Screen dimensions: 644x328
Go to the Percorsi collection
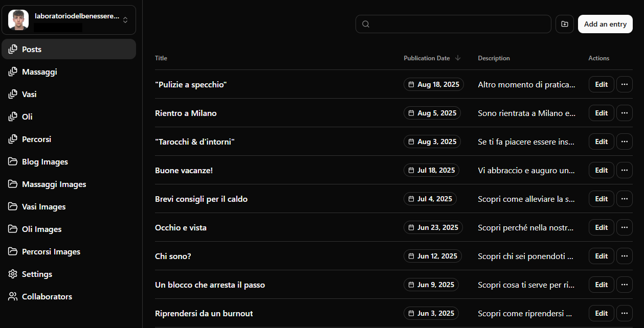[36, 139]
